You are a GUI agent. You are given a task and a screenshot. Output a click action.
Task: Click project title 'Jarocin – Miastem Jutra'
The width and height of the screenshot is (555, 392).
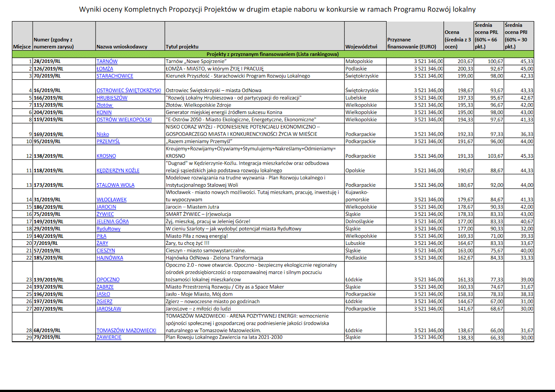pos(192,207)
